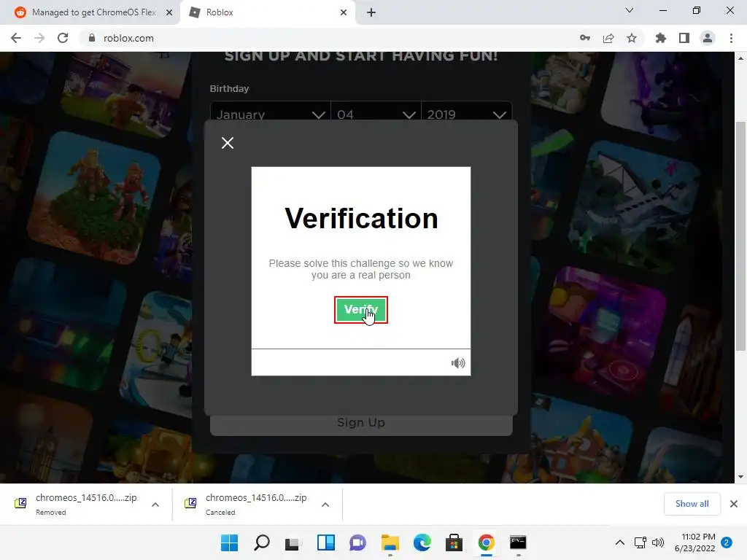Viewport: 747px width, 560px height.
Task: Open Task View on taskbar
Action: pos(293,542)
